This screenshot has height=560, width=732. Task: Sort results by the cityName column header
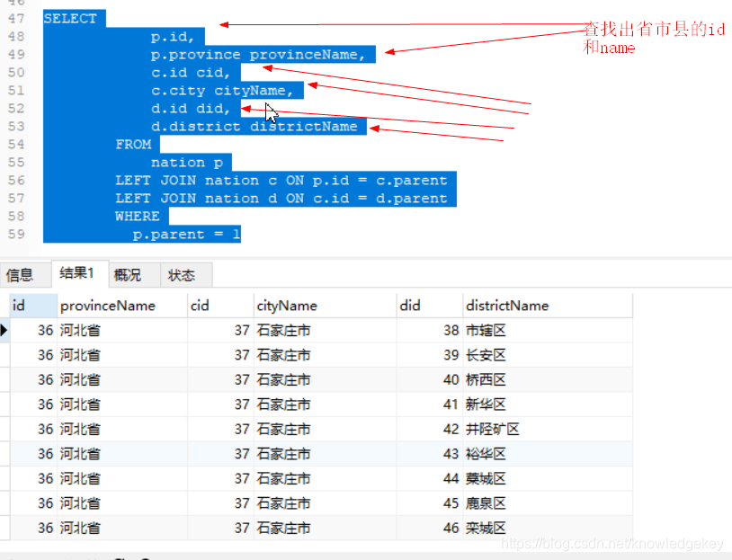[287, 306]
